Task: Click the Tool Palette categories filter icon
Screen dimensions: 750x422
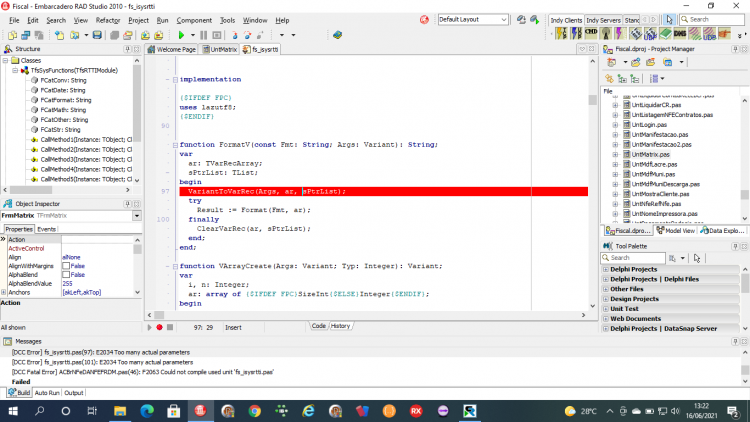Action: 673,258
